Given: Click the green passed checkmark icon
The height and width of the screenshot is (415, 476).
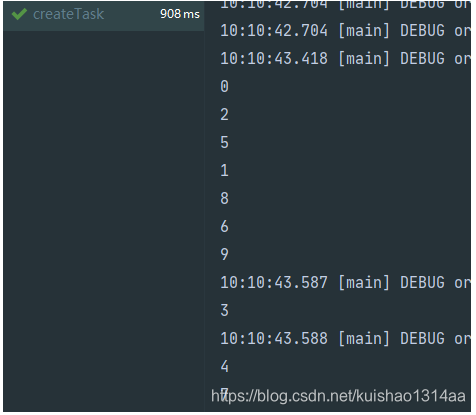Looking at the screenshot, I should pos(19,14).
